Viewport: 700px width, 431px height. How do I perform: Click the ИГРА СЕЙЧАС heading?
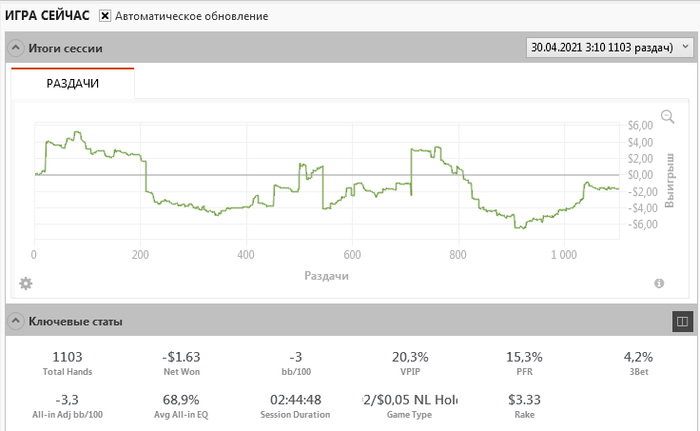tap(47, 17)
